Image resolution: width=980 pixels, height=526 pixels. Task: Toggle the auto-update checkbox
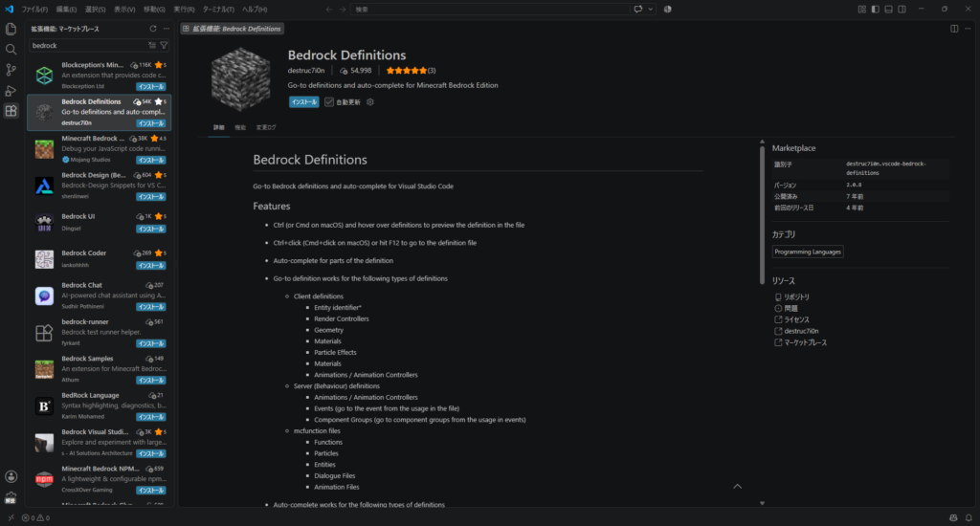tap(329, 101)
